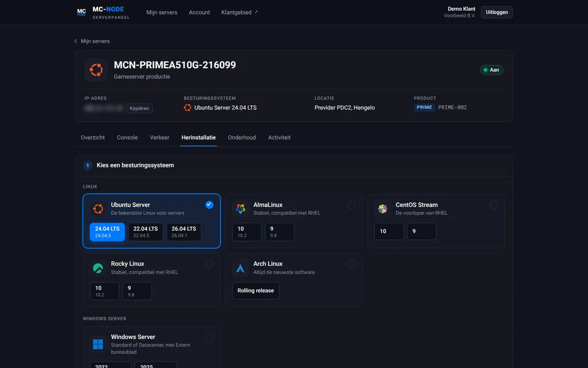Click the Ubuntu Server card icon

click(98, 209)
